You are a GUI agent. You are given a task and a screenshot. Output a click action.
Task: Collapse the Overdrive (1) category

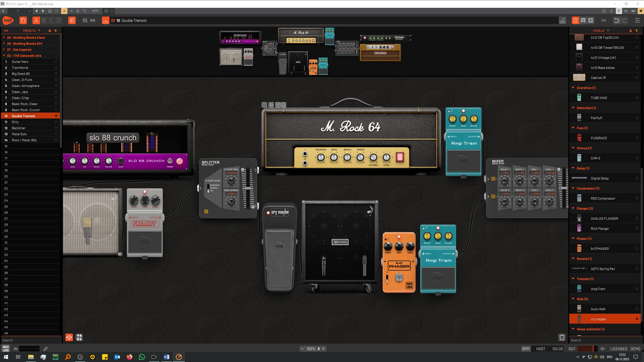pyautogui.click(x=573, y=88)
